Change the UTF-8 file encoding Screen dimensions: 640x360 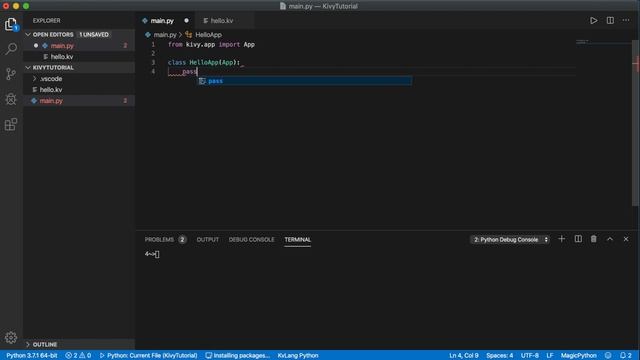530,356
